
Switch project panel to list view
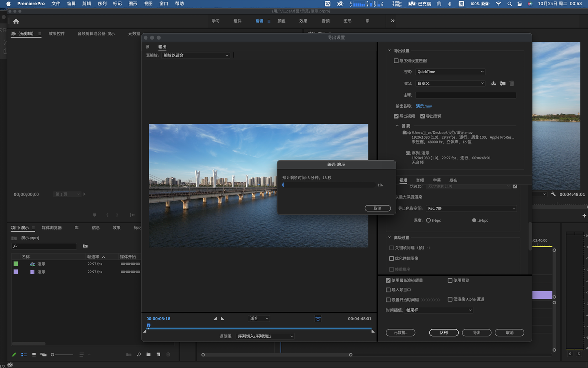coord(24,355)
